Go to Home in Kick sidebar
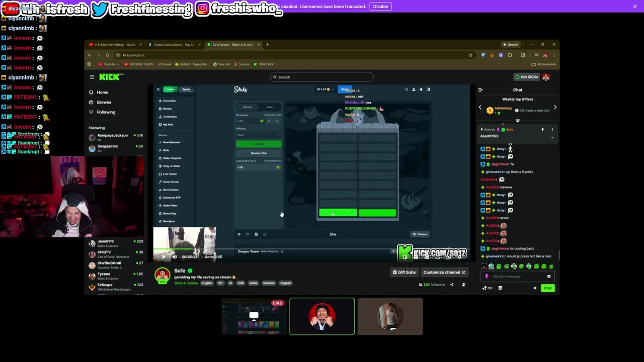This screenshot has height=362, width=644. click(103, 93)
